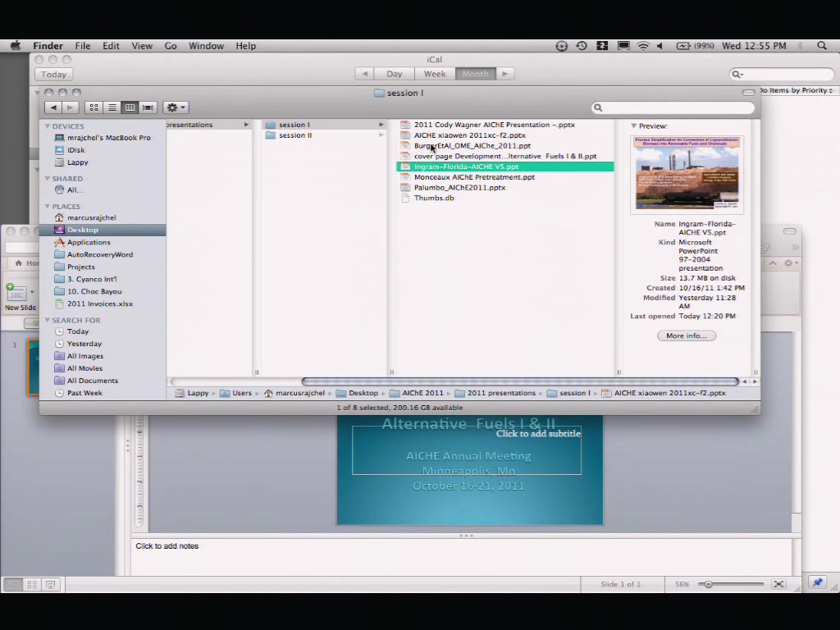Select Day view in iCal
Screen dimensions: 840x630
(x=395, y=74)
